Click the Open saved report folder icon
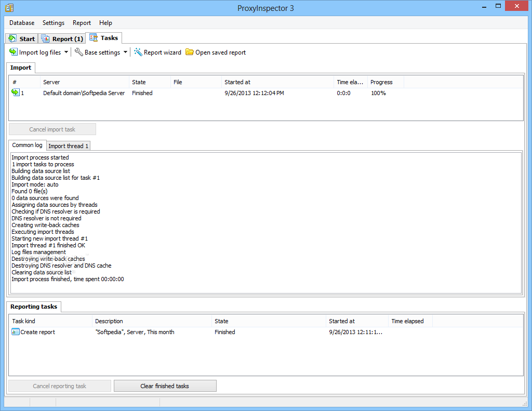Viewport: 532px width, 411px height. click(189, 52)
